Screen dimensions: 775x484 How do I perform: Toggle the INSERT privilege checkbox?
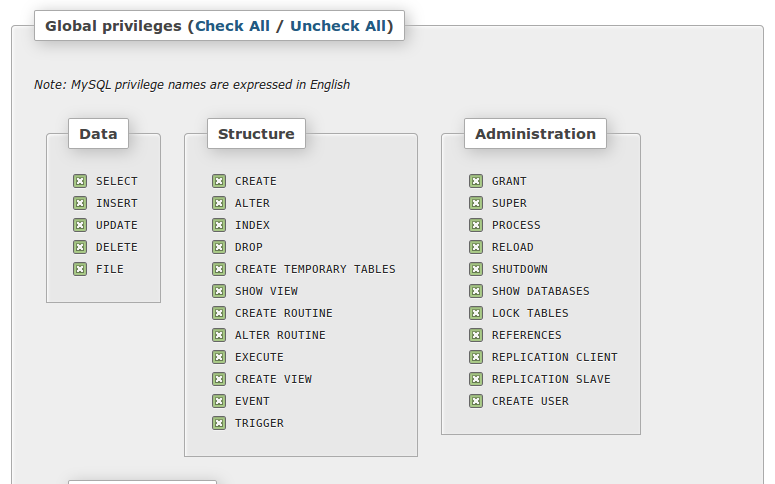pos(80,203)
